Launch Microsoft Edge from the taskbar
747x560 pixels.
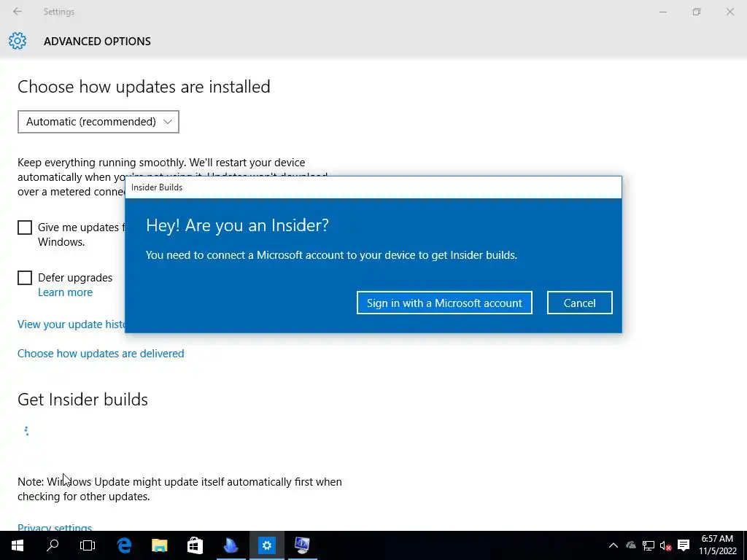(124, 545)
